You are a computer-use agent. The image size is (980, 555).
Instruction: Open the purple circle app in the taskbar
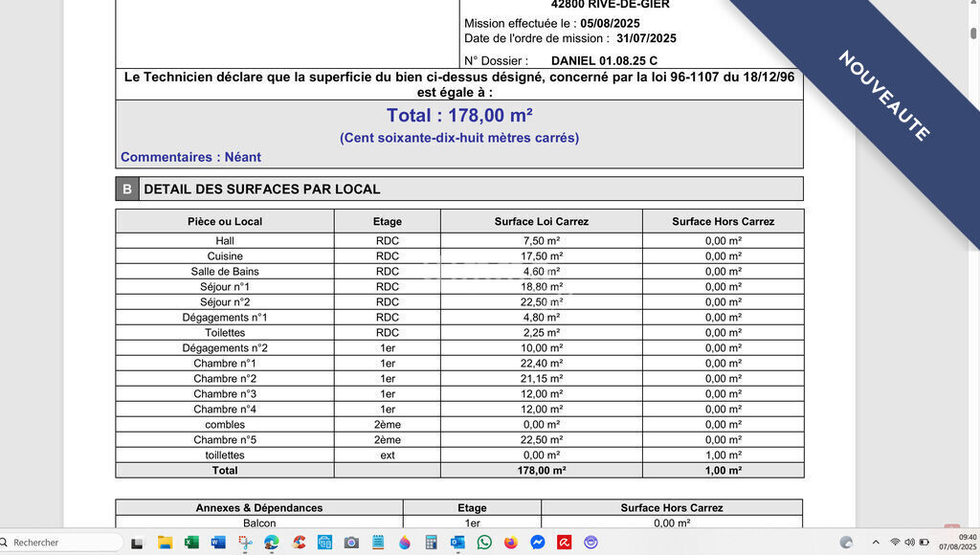(590, 543)
